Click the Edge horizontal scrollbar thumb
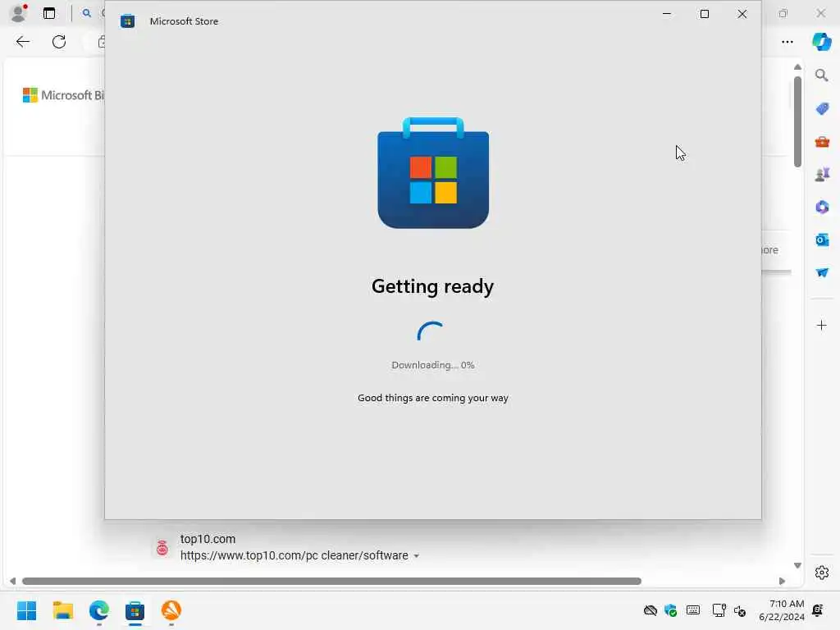This screenshot has width=840, height=630. [331, 582]
